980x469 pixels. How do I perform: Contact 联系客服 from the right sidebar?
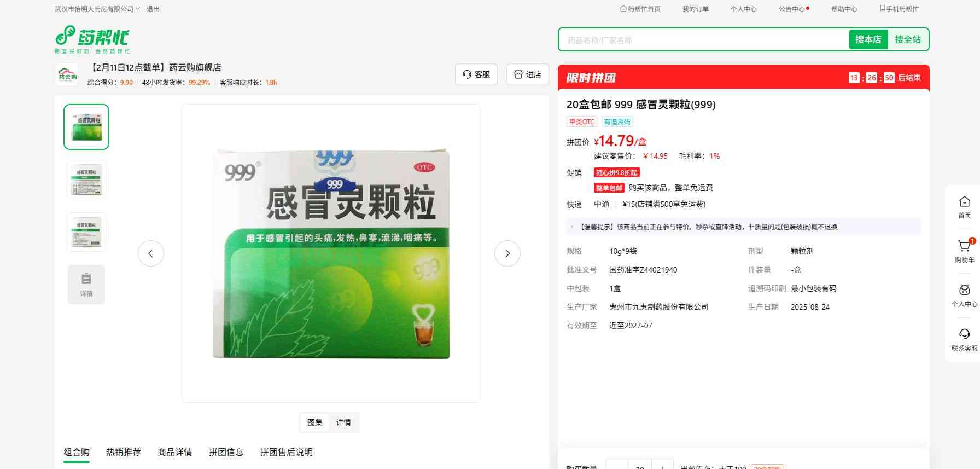(x=964, y=339)
